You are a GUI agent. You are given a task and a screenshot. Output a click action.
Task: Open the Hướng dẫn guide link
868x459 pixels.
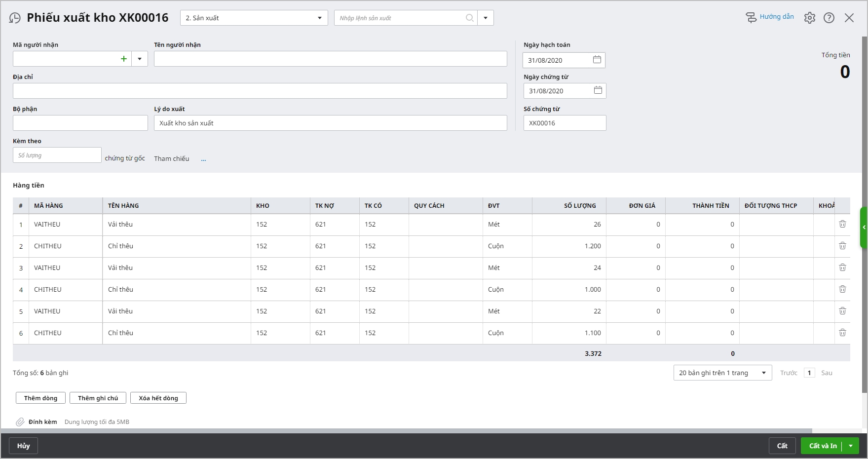(776, 17)
